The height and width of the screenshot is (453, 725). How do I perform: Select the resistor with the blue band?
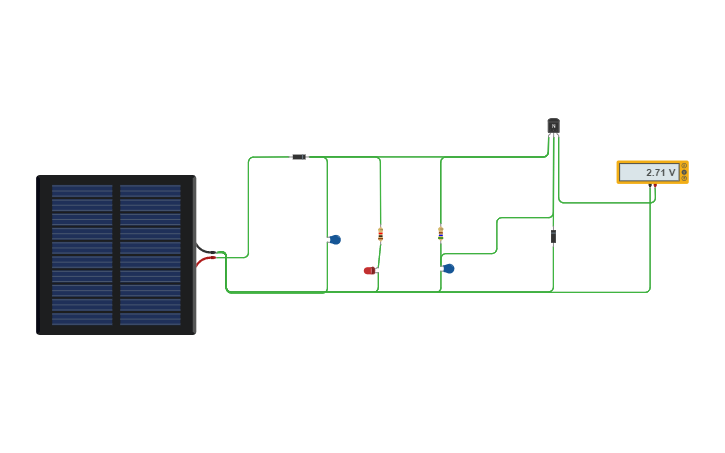tap(441, 234)
